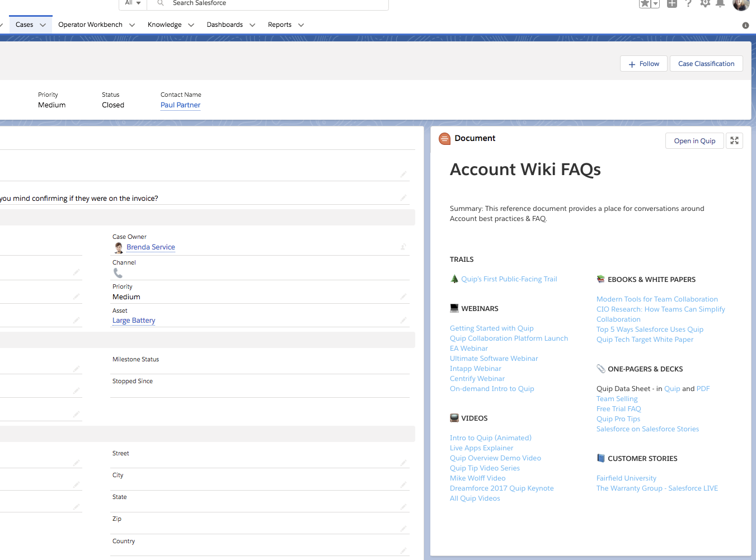This screenshot has height=560, width=756.
Task: Open Salesforce on Salesforce Stories link
Action: click(647, 429)
